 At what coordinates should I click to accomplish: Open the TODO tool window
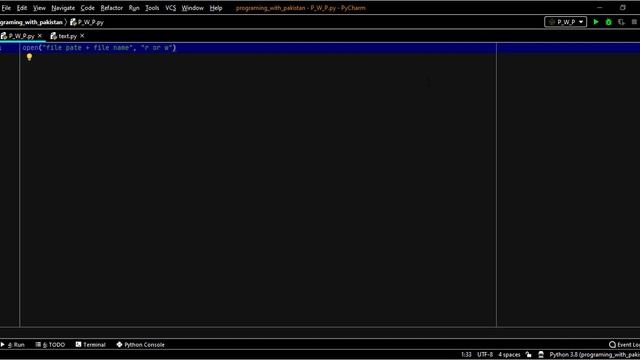click(50, 344)
